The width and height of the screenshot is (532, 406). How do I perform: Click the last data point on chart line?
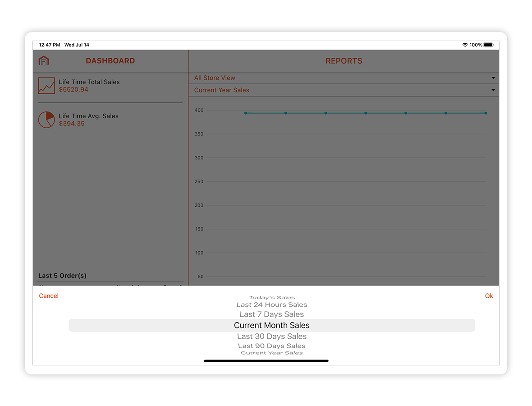point(486,113)
